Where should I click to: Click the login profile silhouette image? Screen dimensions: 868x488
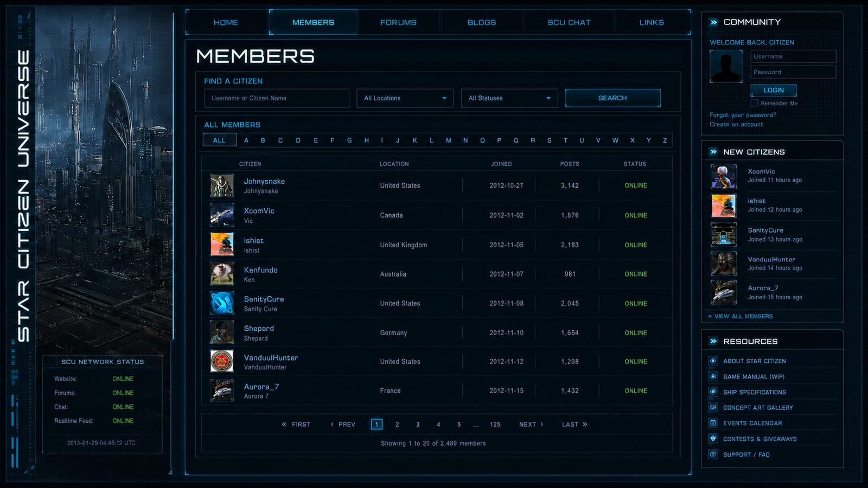point(726,67)
